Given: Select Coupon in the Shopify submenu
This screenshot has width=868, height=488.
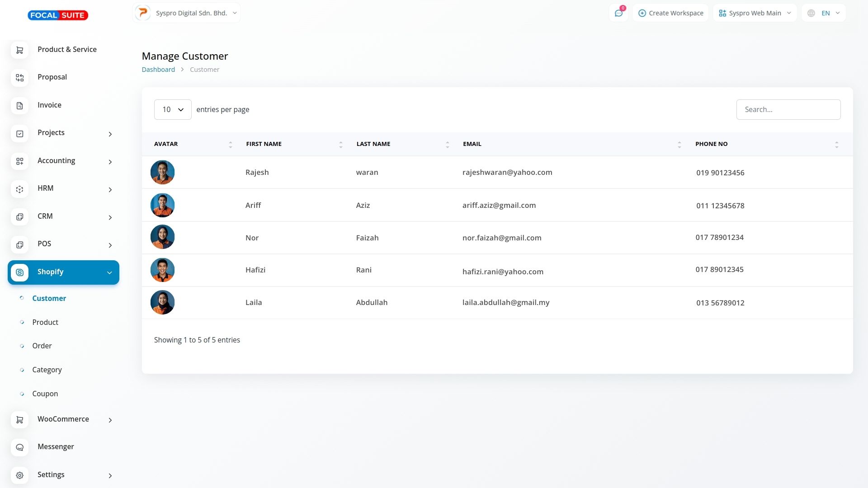Looking at the screenshot, I should [x=45, y=394].
